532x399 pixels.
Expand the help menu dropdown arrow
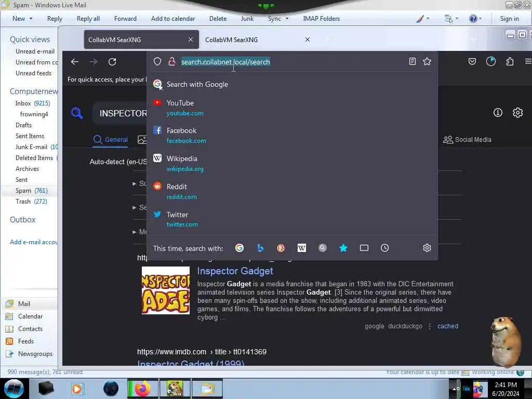480,19
